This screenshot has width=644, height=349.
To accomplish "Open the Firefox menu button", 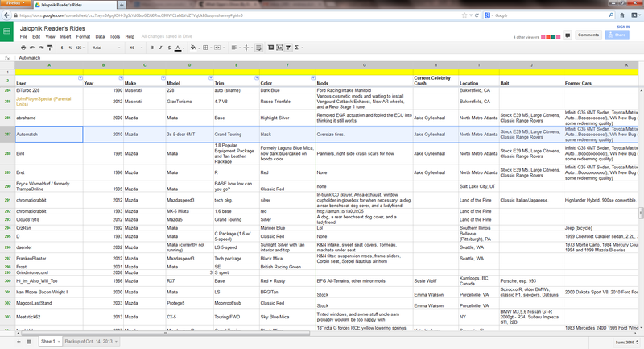I will (x=15, y=3).
